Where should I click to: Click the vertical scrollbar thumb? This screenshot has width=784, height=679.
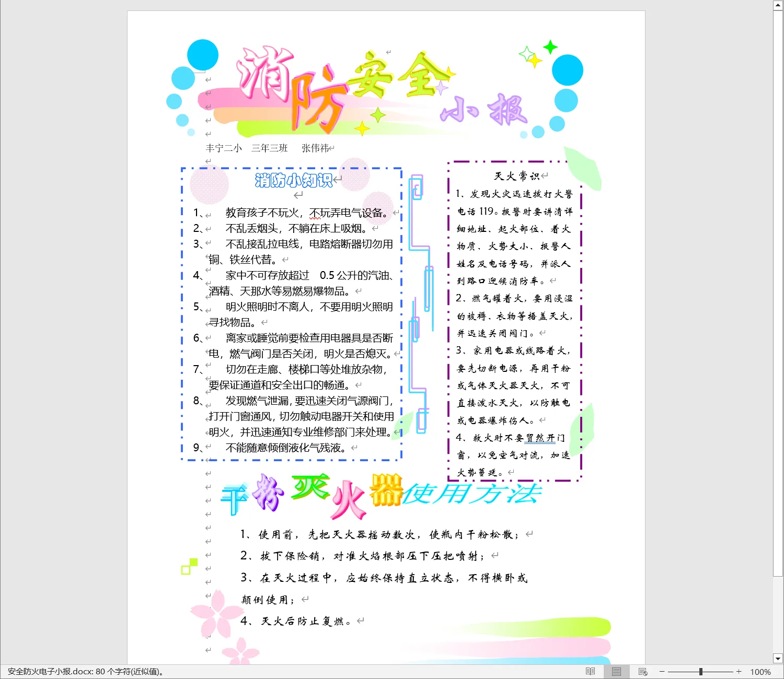(778, 292)
